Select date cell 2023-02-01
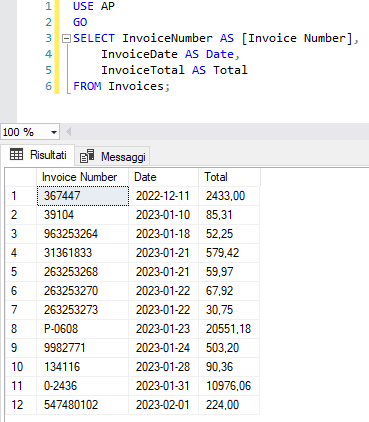The height and width of the screenshot is (422, 369). pos(163,405)
